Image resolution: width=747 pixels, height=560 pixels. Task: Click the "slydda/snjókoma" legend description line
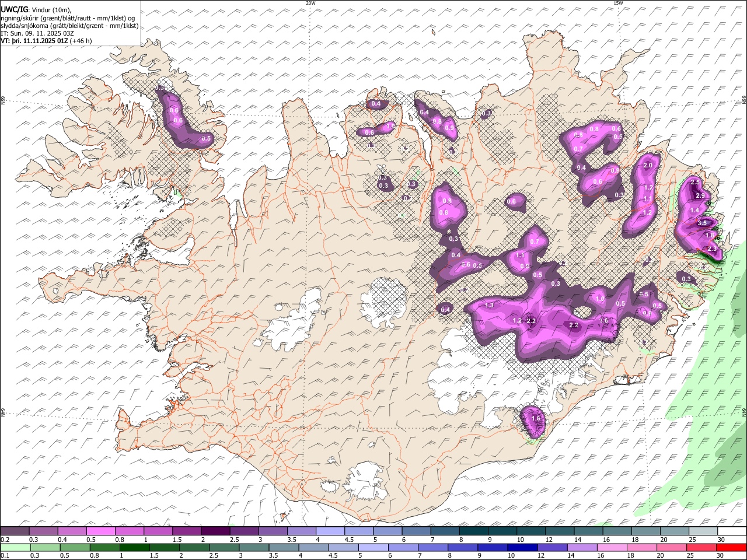pos(70,26)
